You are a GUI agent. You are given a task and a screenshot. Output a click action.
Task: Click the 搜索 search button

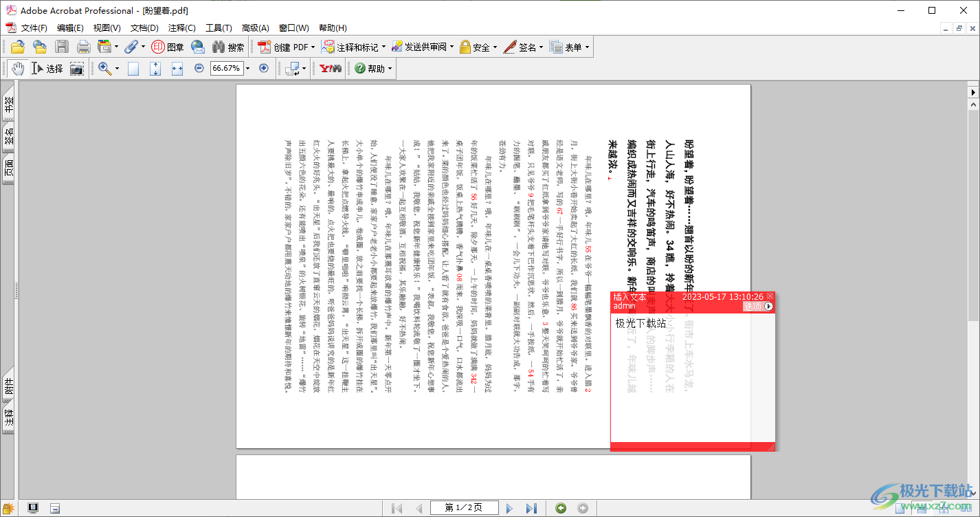click(228, 47)
